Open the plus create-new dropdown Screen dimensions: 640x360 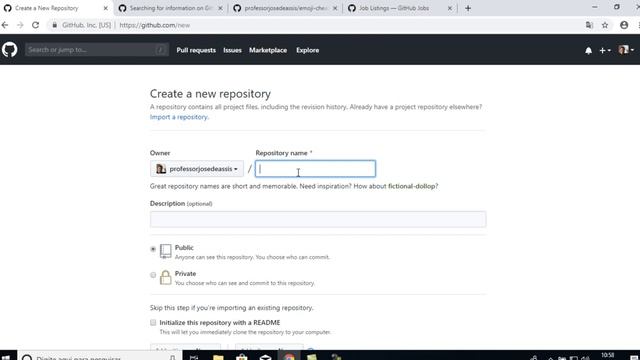click(x=604, y=50)
